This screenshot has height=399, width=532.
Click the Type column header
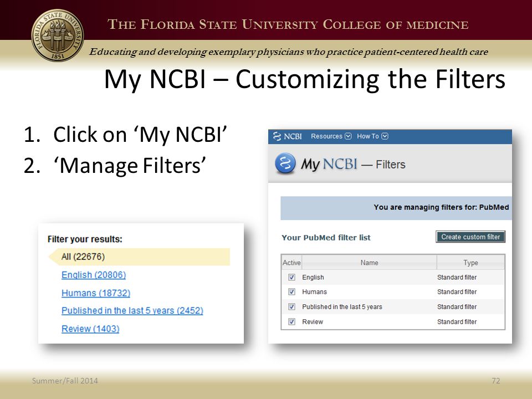470,263
